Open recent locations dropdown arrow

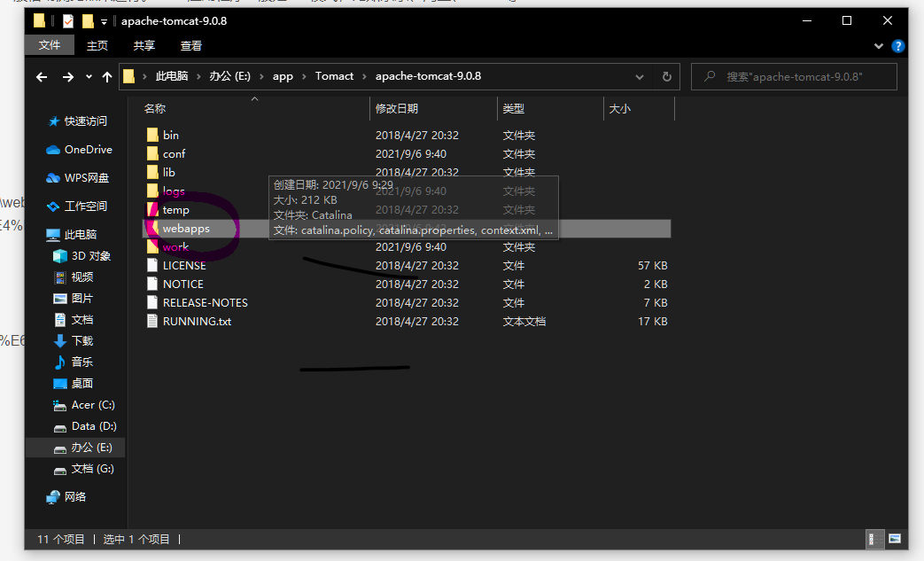[89, 76]
